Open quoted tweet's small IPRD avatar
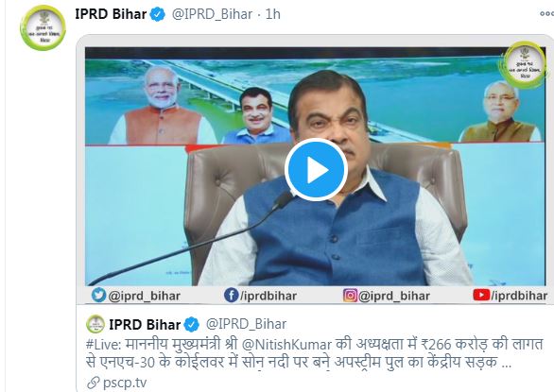Viewport: 554px width, 392px height. (95, 324)
